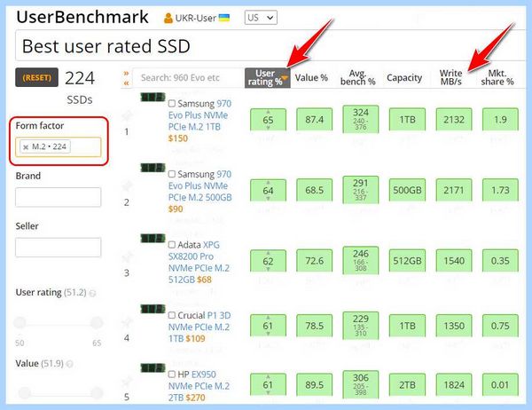
Task: Expand rows with the orange double-arrow icon
Action: [126, 73]
